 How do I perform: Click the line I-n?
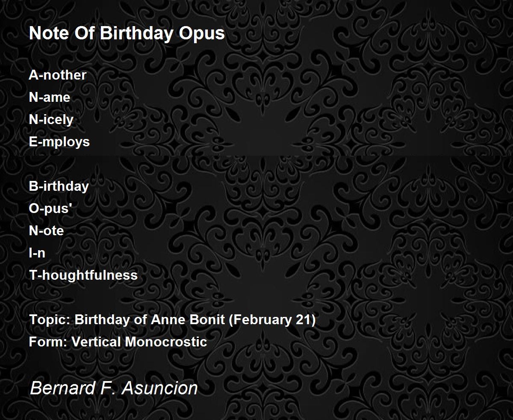(x=37, y=253)
